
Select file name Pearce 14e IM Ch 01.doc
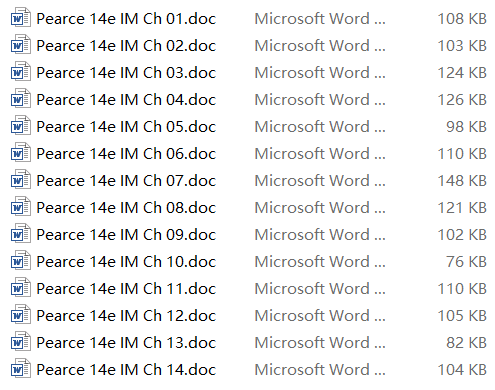126,19
